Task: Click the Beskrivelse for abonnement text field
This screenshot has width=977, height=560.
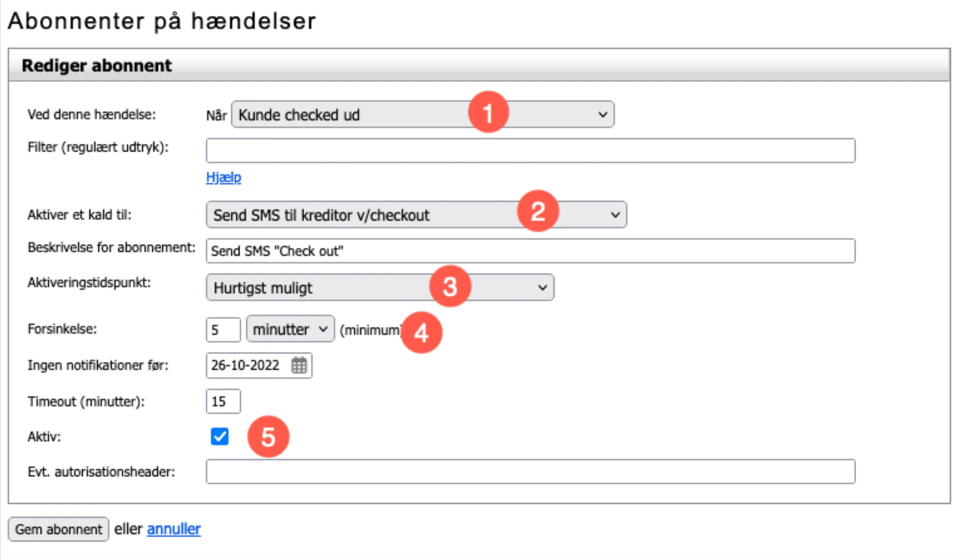Action: [530, 251]
